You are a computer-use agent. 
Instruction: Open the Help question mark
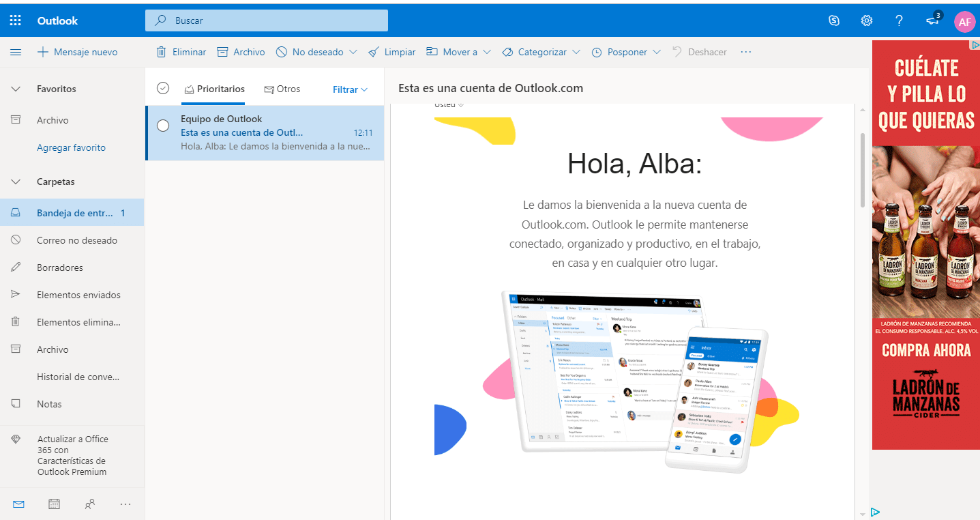pyautogui.click(x=900, y=20)
